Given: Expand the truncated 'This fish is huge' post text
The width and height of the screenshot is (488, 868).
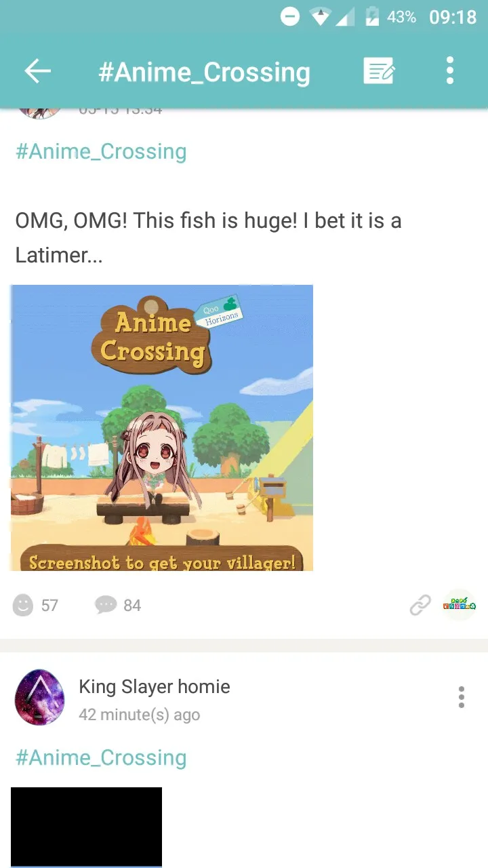Looking at the screenshot, I should point(208,237).
